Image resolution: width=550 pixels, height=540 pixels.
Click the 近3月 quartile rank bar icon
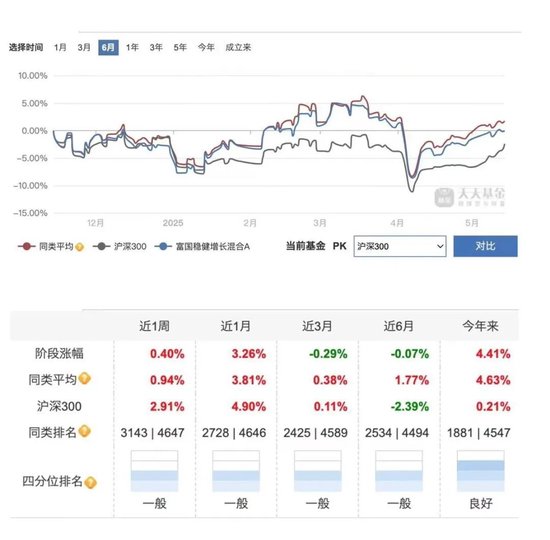pos(317,471)
